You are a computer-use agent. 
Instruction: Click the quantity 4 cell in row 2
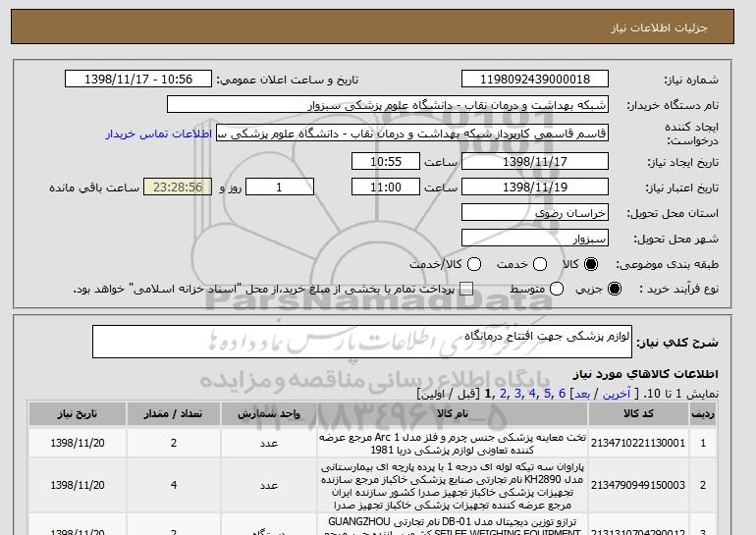click(174, 485)
